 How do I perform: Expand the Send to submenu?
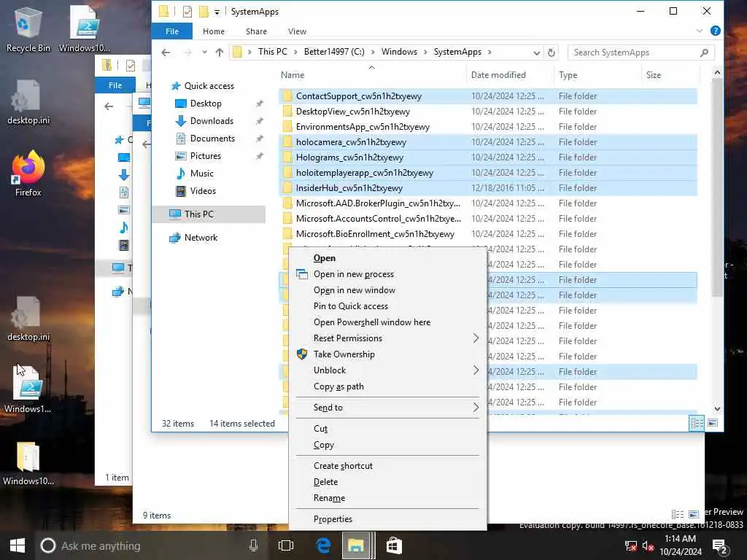pyautogui.click(x=476, y=408)
